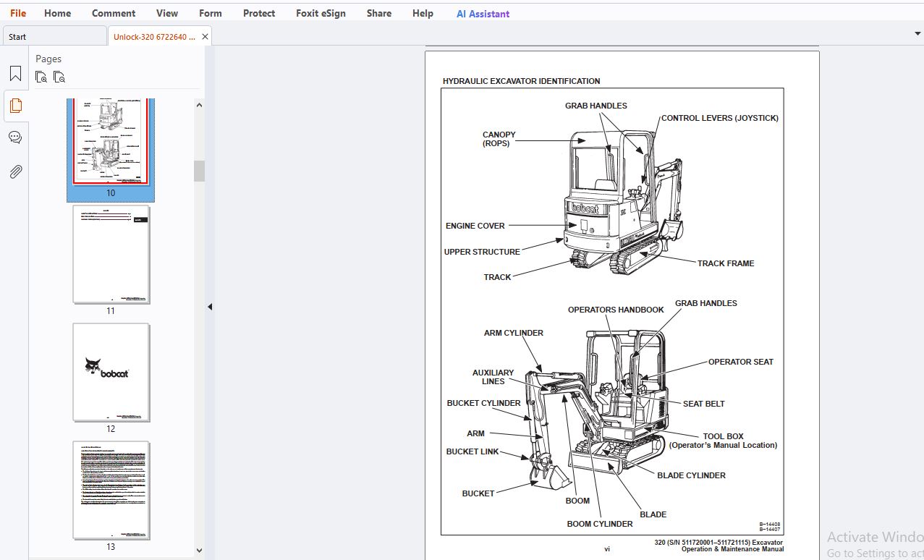Image resolution: width=924 pixels, height=560 pixels.
Task: Open the AI Assistant tab
Action: click(x=483, y=14)
